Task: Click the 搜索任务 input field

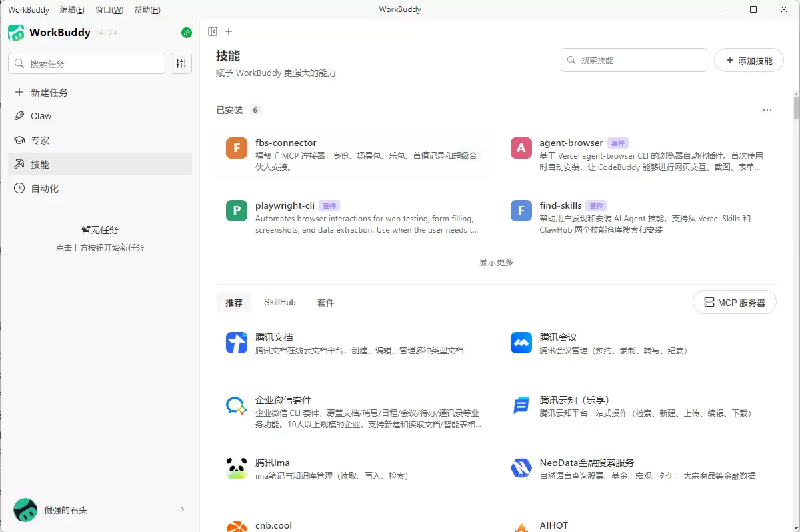Action: tap(87, 63)
